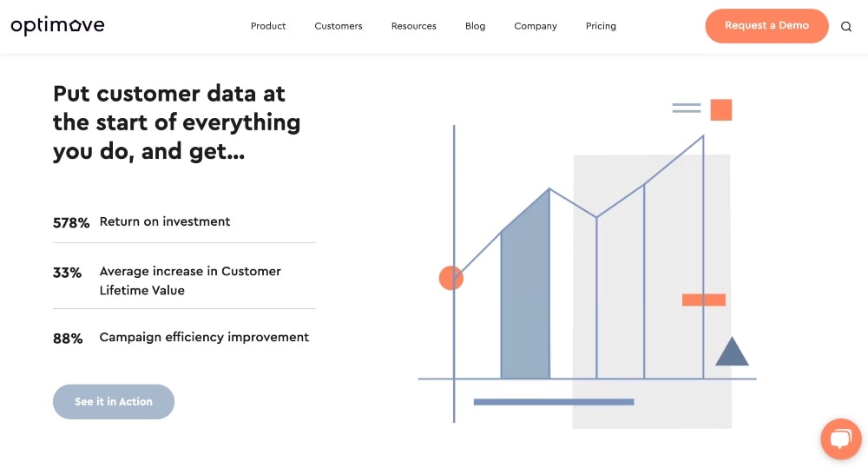Expand the Resources menu
Viewport: 868px width, 468px height.
coord(414,26)
